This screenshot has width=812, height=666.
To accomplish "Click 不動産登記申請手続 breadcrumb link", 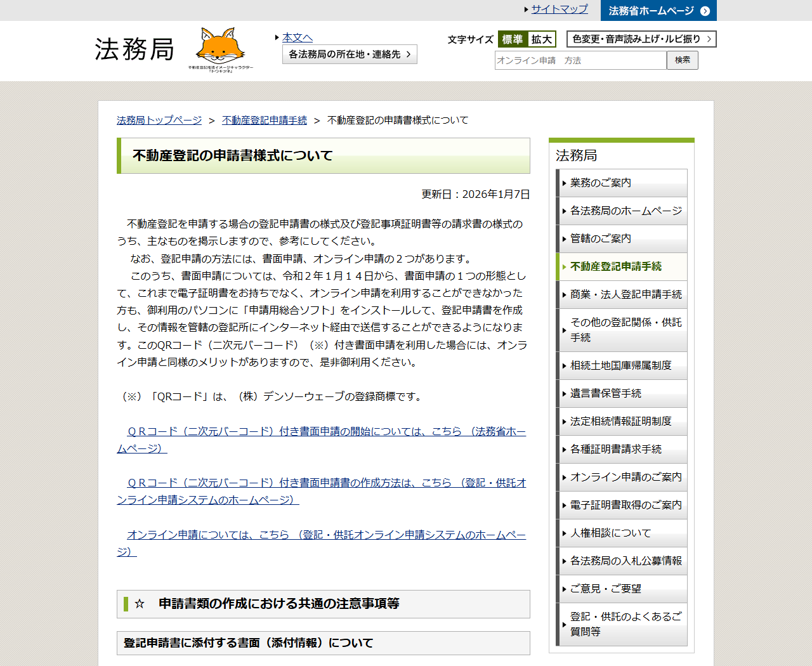I will coord(265,120).
